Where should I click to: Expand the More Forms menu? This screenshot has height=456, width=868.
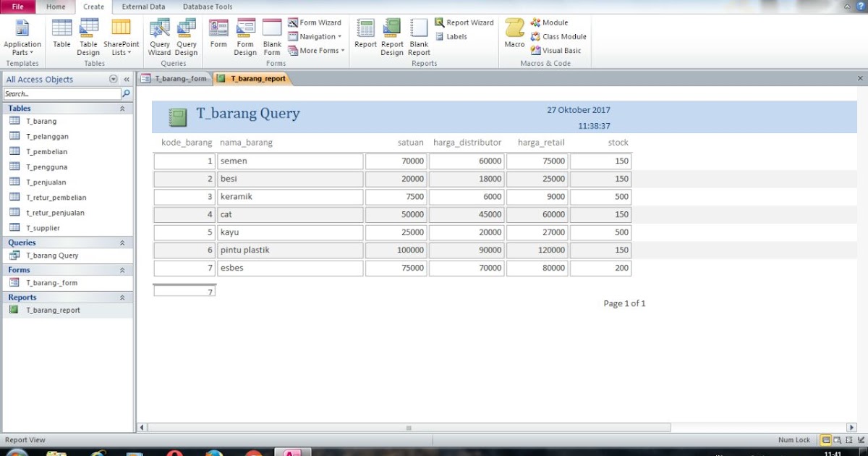[x=316, y=51]
